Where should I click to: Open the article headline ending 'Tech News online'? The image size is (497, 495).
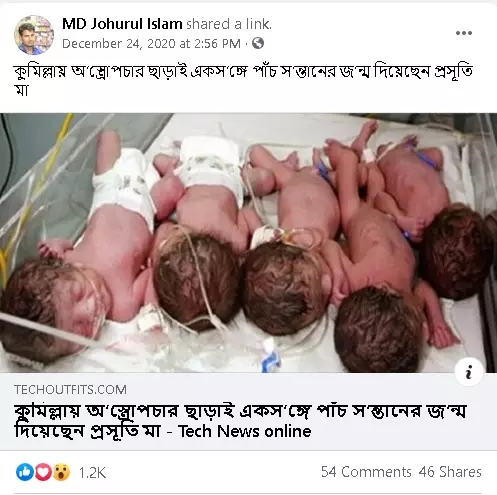tap(240, 421)
